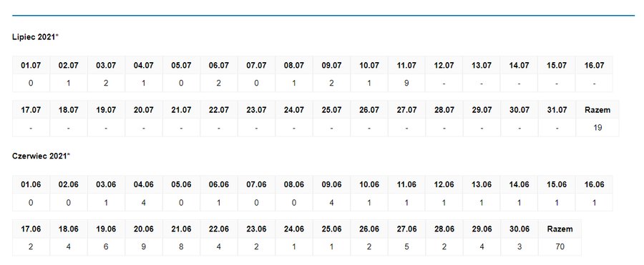This screenshot has height=265, width=644.
Task: Click the 01.07 date header cell
Action: pyautogui.click(x=31, y=65)
